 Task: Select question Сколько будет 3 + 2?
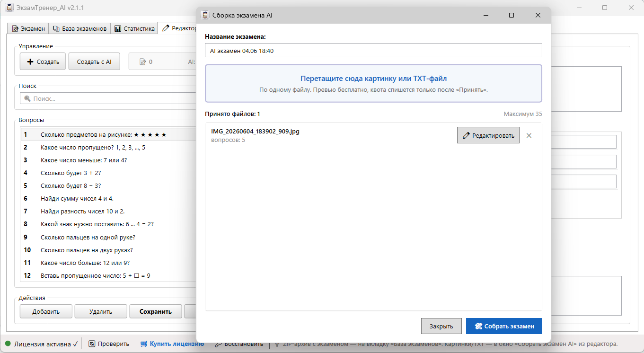[x=108, y=173]
